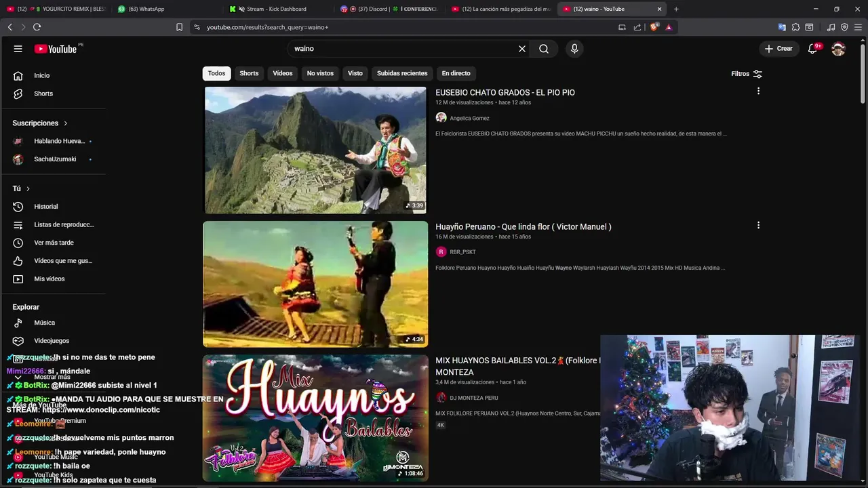This screenshot has width=868, height=488.
Task: Play the Mix Huaynos Bailables thumbnail
Action: point(315,418)
